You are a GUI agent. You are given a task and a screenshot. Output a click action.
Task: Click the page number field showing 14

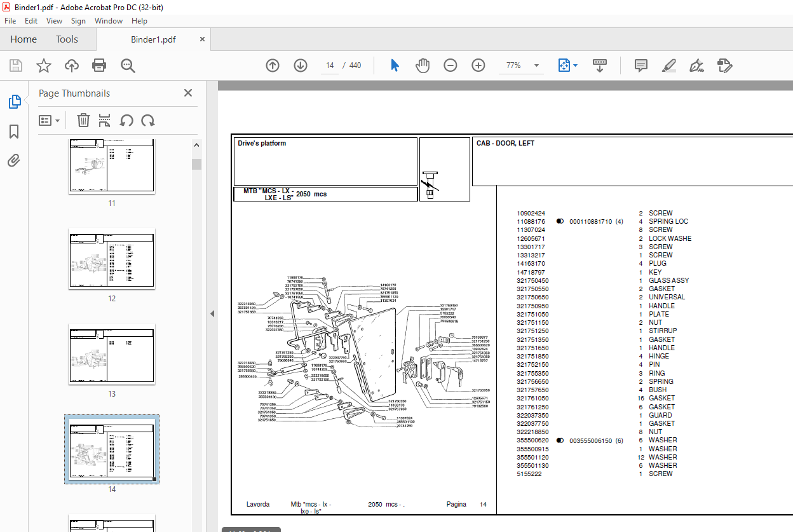pos(330,65)
